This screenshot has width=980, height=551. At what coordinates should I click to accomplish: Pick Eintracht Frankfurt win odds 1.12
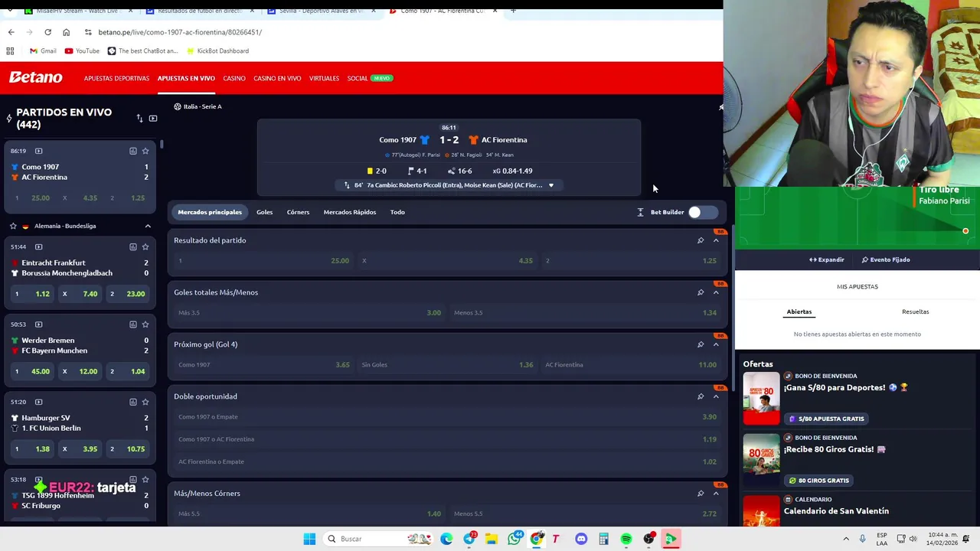tap(31, 294)
